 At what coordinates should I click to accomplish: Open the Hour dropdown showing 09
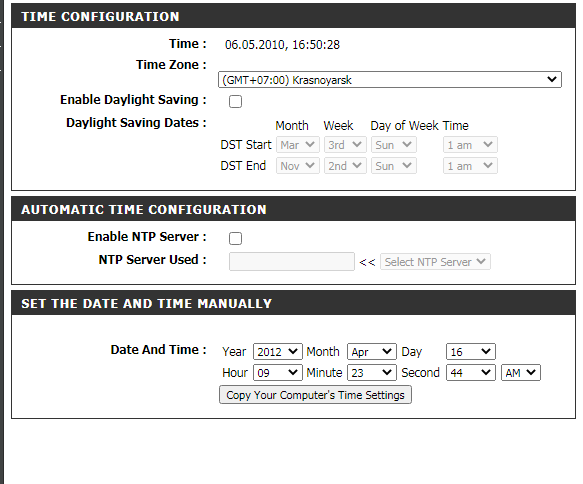pos(278,372)
